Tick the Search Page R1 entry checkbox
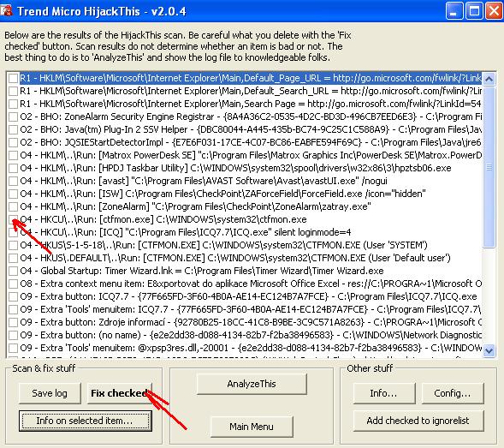The image size is (504, 448). coord(13,104)
